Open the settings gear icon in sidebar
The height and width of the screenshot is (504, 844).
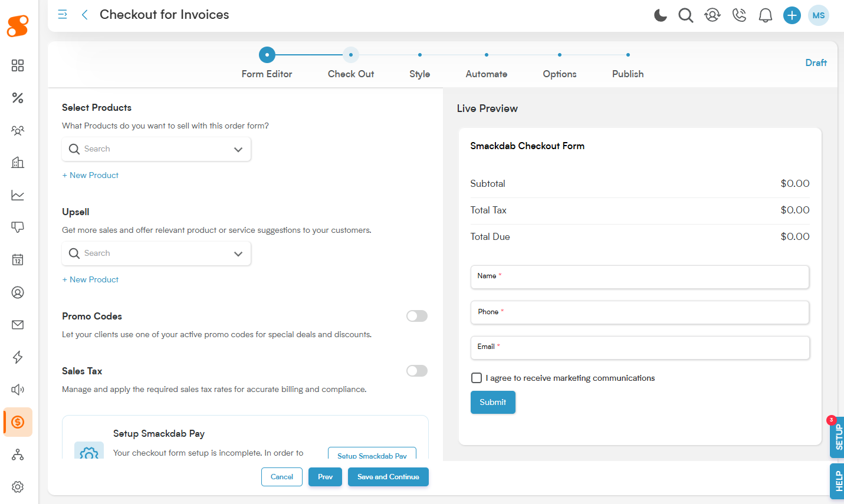point(18,487)
